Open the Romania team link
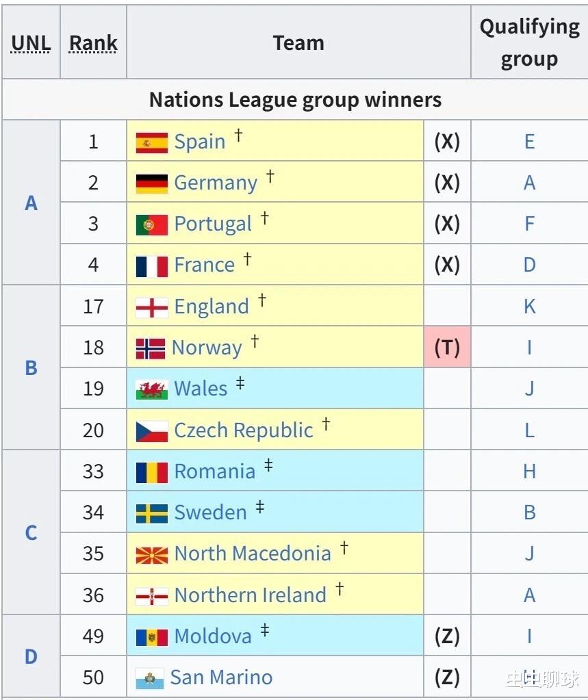588x700 pixels. pyautogui.click(x=214, y=471)
